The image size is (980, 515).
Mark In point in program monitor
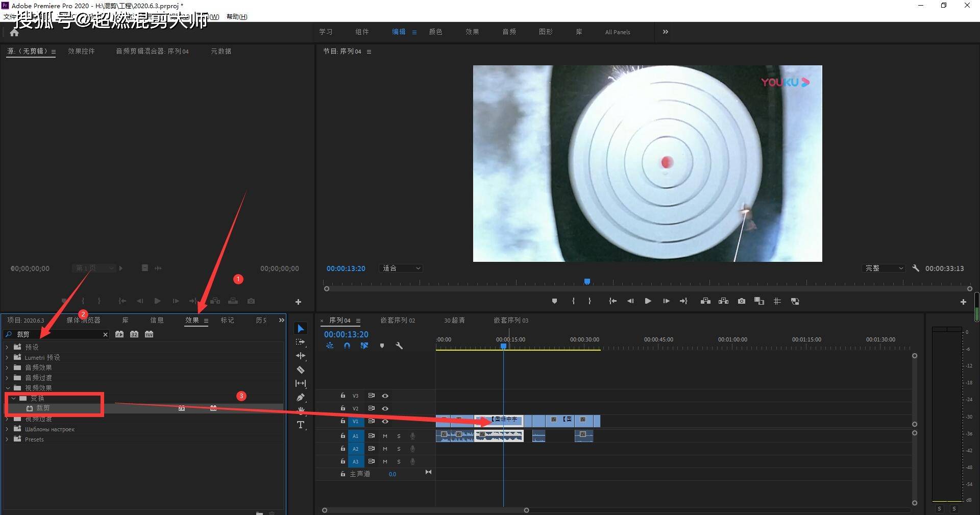tap(573, 301)
